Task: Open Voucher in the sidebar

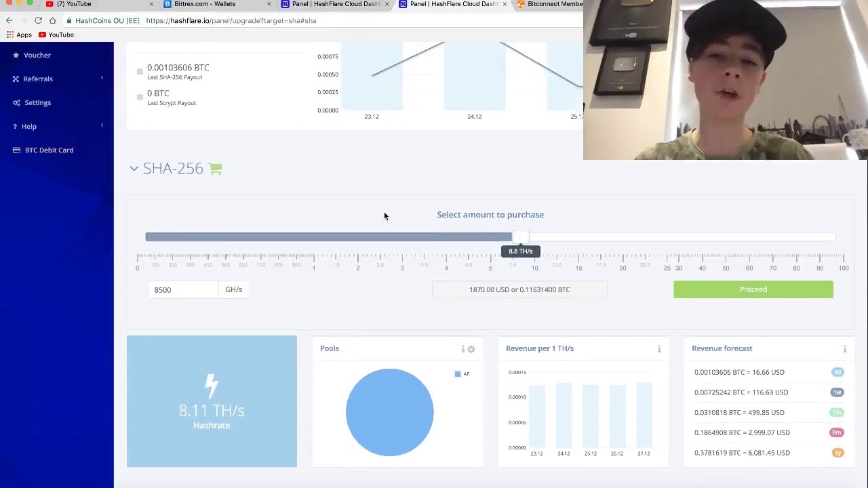Action: pos(37,55)
